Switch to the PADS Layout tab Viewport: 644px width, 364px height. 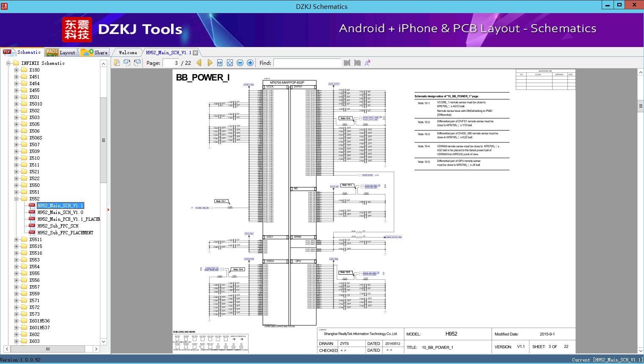click(x=61, y=53)
